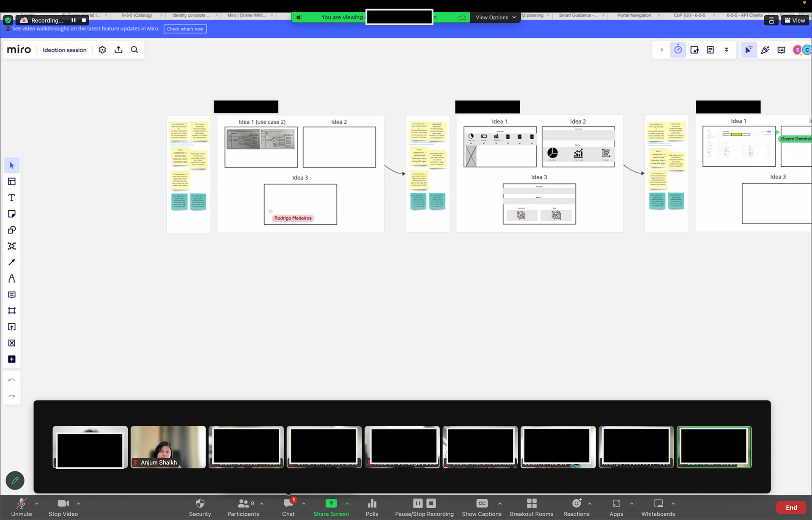The image size is (812, 520).
Task: Expand Participants options caret
Action: point(262,503)
